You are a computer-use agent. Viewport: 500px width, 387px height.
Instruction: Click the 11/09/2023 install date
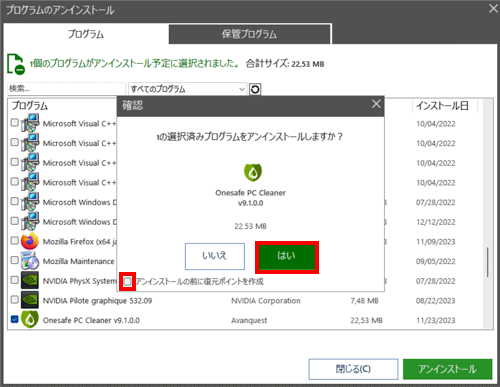pos(435,242)
